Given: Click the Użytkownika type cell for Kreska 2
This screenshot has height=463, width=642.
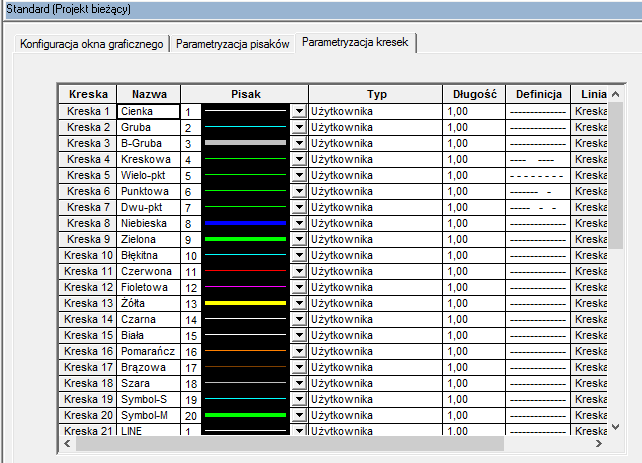Looking at the screenshot, I should click(x=375, y=127).
